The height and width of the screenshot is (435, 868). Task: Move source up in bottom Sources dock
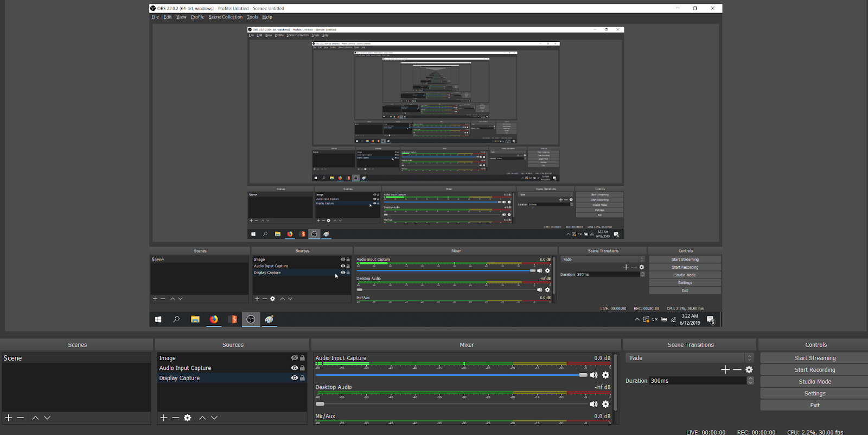tap(202, 418)
